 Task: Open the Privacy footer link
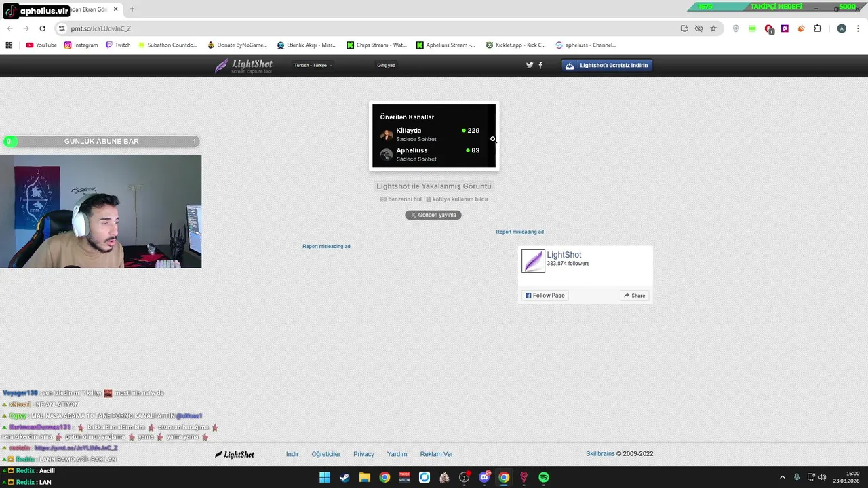coord(363,454)
